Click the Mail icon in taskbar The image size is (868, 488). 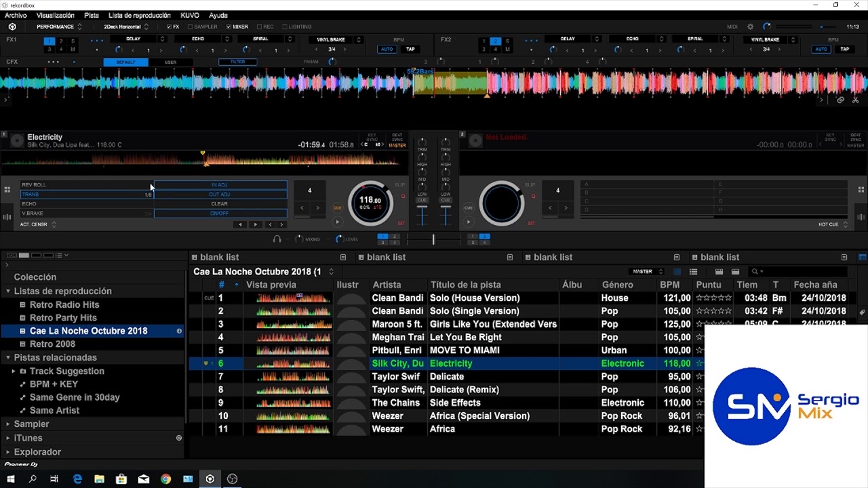[x=144, y=479]
